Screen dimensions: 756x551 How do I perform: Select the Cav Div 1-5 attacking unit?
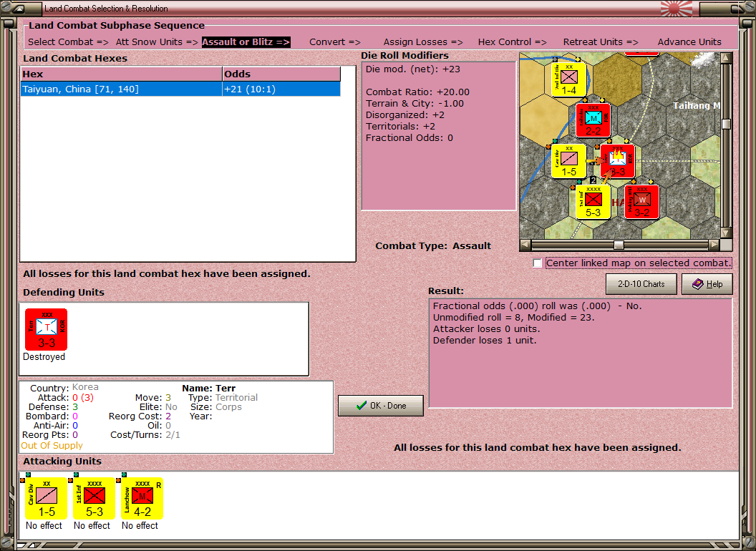47,499
